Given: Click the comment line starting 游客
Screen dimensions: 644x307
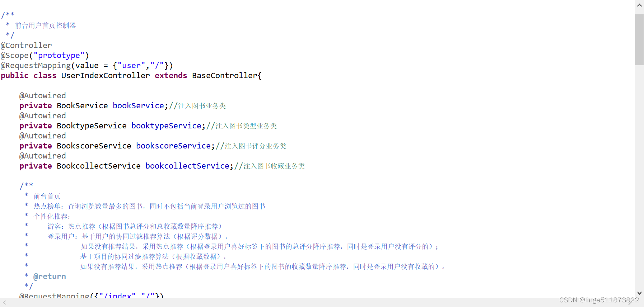Looking at the screenshot, I should point(135,226).
